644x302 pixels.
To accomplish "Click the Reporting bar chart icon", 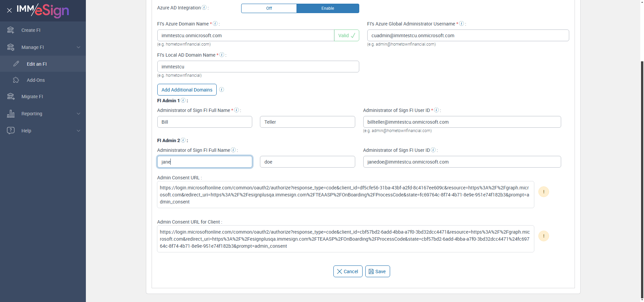I will tap(11, 114).
